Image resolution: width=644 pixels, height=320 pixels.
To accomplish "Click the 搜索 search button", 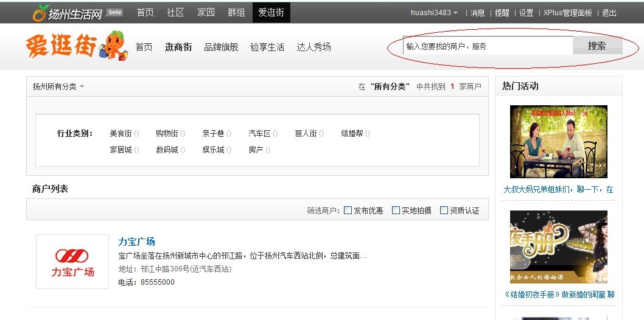I will pyautogui.click(x=598, y=46).
